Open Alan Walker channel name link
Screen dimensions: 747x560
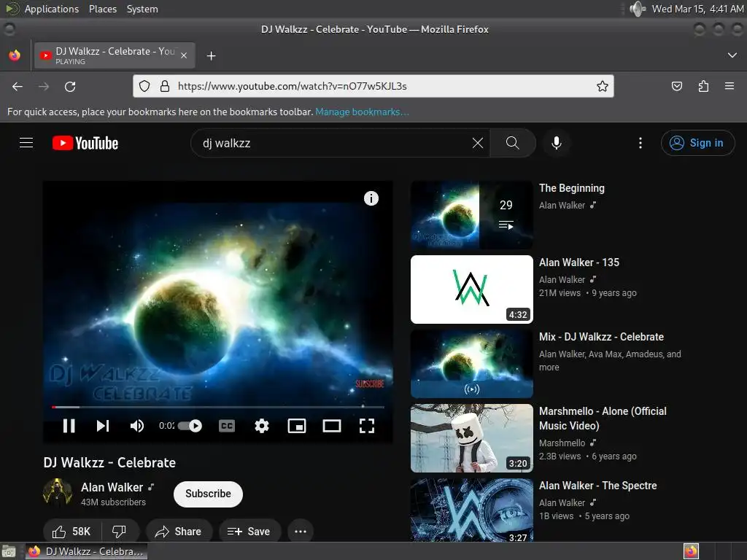tap(112, 487)
